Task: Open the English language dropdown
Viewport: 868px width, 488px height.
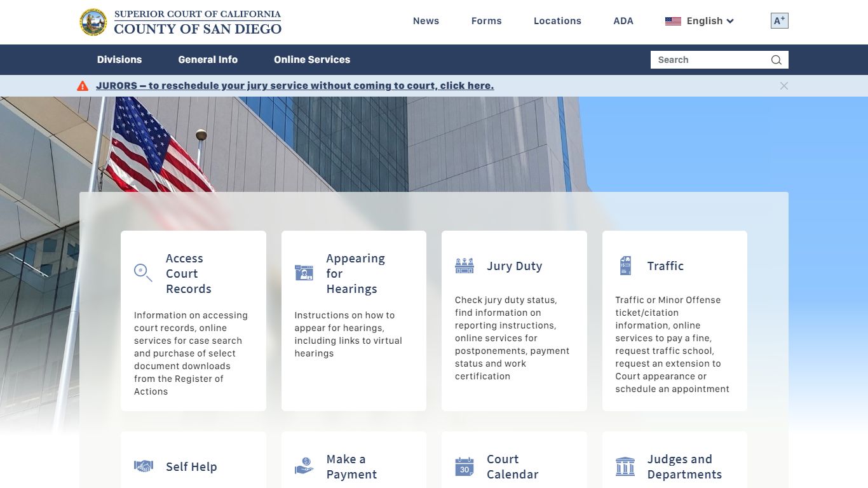Action: coord(700,21)
